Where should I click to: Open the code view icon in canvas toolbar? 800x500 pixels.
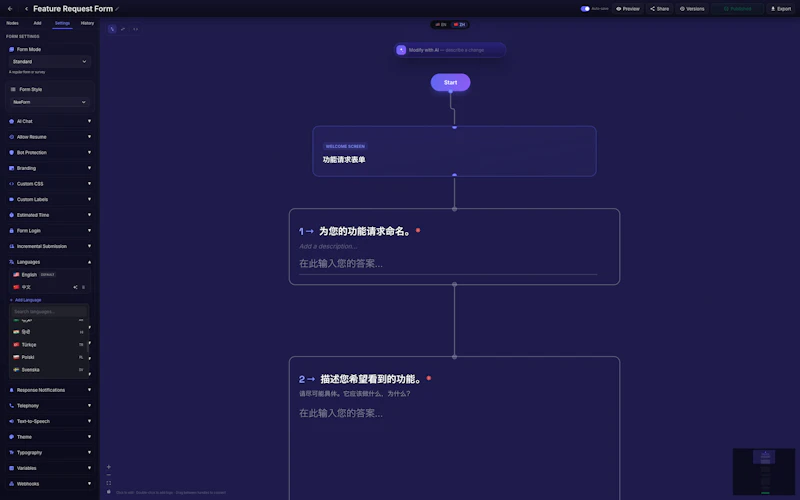(135, 29)
